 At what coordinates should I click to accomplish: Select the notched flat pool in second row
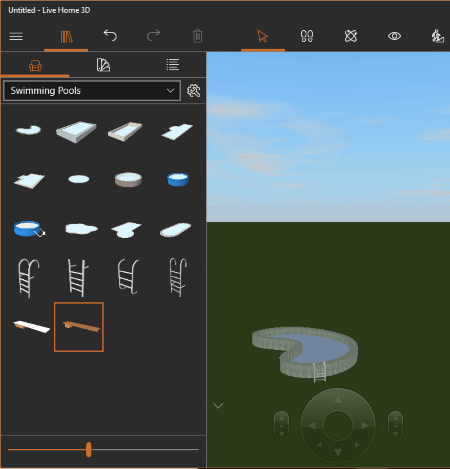29,181
